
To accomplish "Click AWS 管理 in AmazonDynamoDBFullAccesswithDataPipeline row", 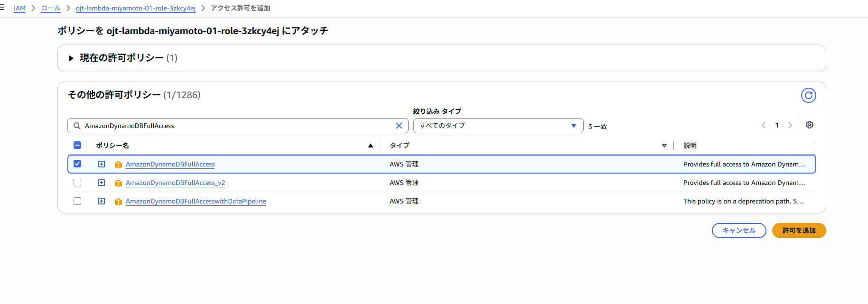I will pos(404,201).
